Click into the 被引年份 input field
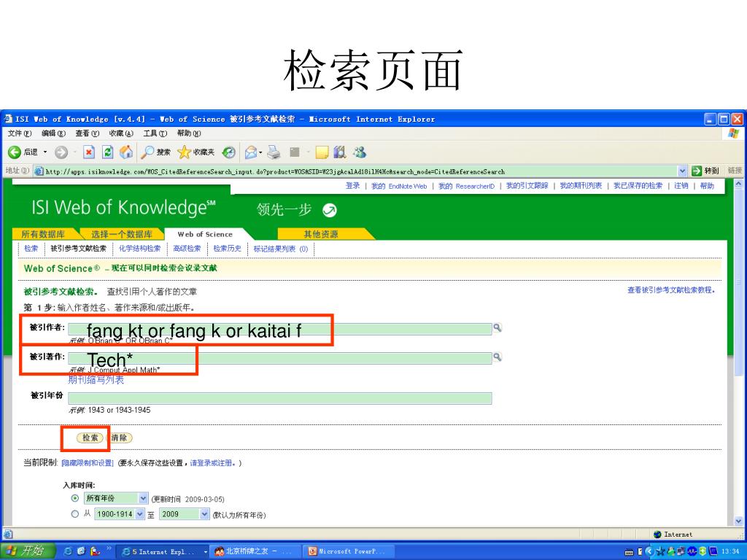747x560 pixels. (x=279, y=398)
